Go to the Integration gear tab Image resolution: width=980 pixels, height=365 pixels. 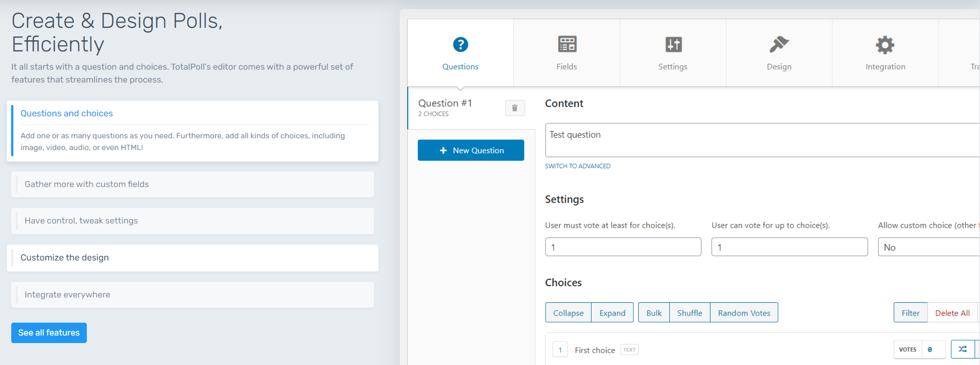click(x=885, y=53)
